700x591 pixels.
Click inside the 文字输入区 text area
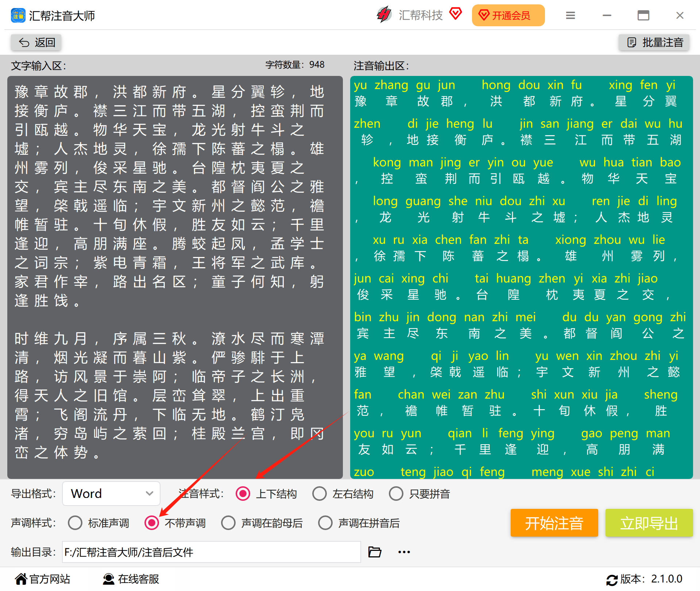pyautogui.click(x=175, y=277)
